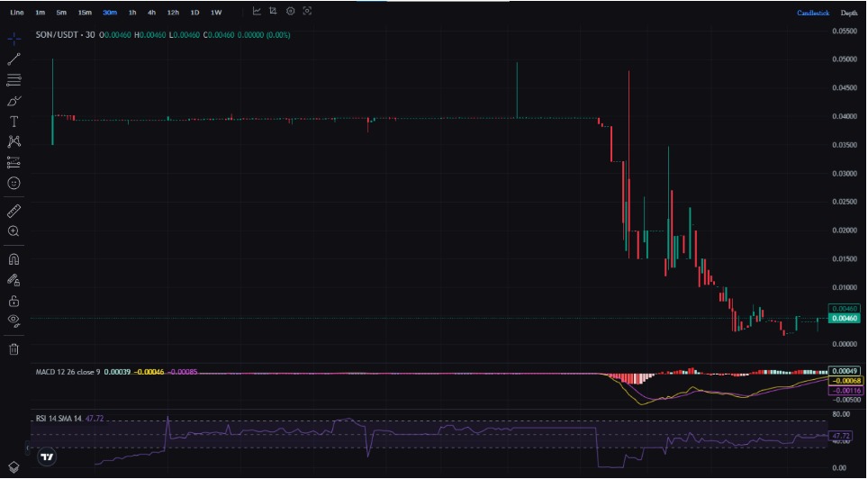Viewport: 868px width, 479px height.
Task: Click the current price tag 0.00460
Action: (844, 319)
